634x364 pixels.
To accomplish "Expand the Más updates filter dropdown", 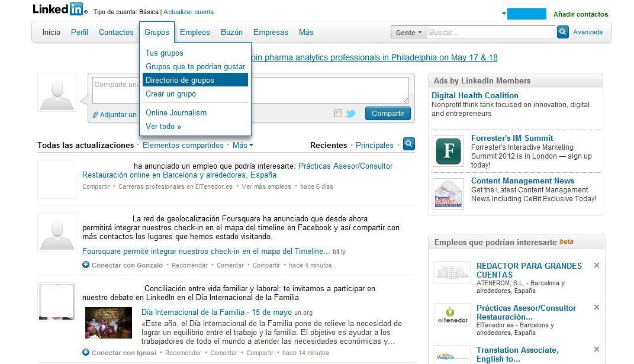I will point(243,145).
